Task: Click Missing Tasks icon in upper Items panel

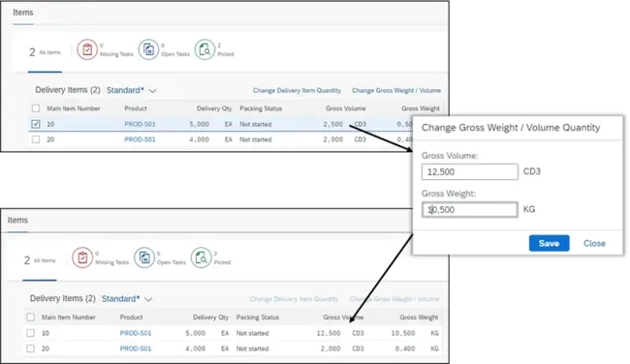Action: 87,49
